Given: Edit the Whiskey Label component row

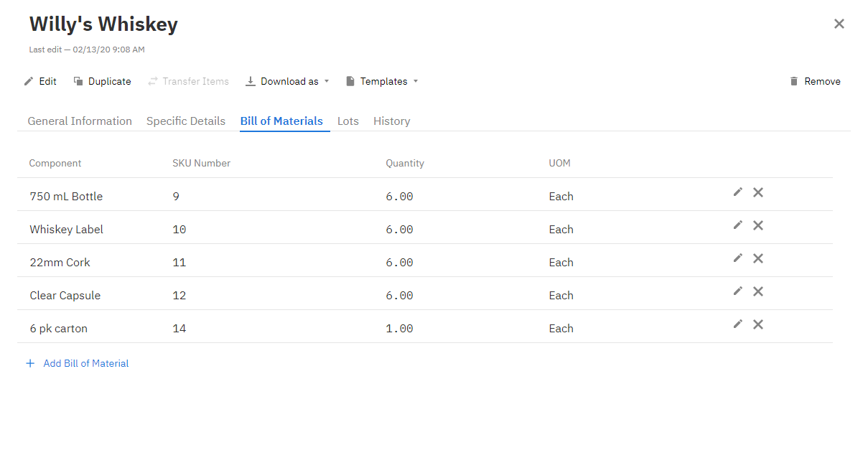Looking at the screenshot, I should [x=737, y=225].
